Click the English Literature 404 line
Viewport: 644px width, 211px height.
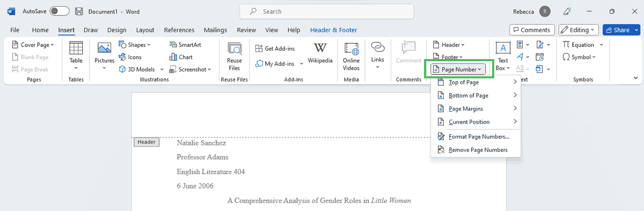[211, 172]
